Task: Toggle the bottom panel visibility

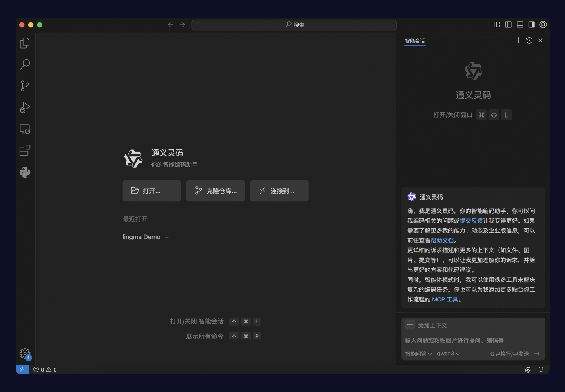Action: (520, 25)
